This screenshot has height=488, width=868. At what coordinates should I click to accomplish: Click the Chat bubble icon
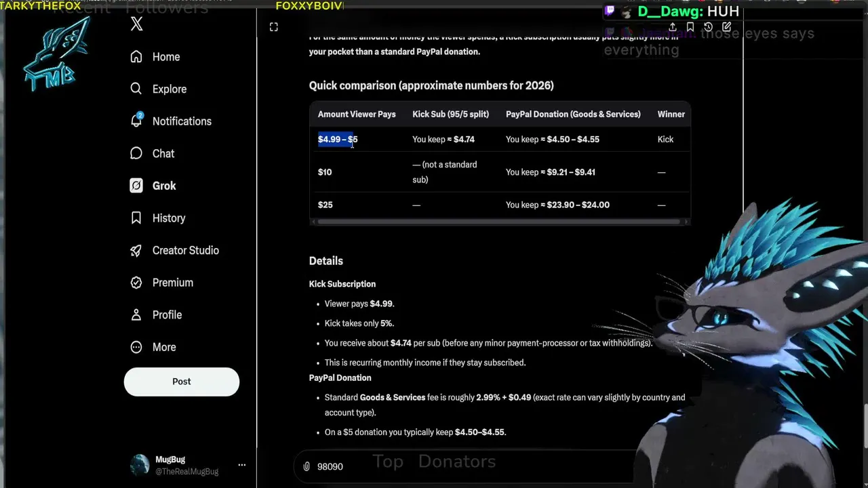(136, 153)
